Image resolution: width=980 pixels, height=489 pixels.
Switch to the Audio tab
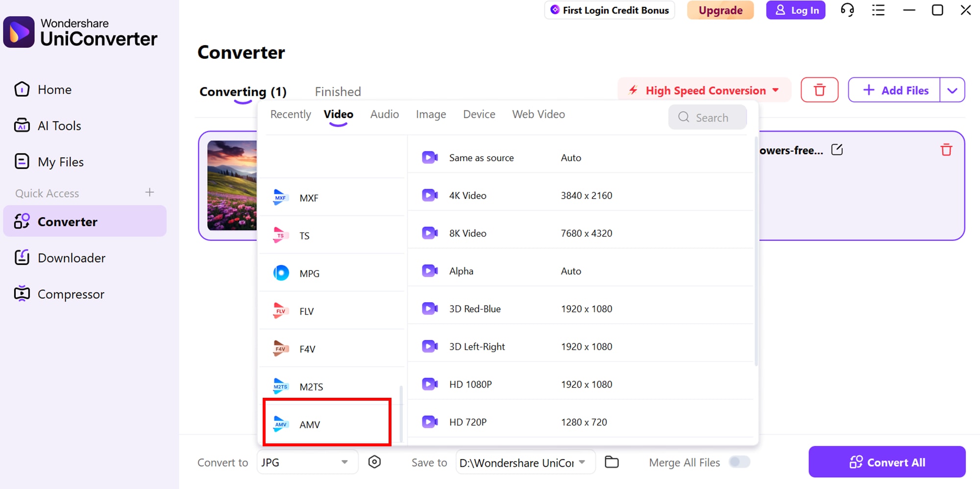coord(385,114)
